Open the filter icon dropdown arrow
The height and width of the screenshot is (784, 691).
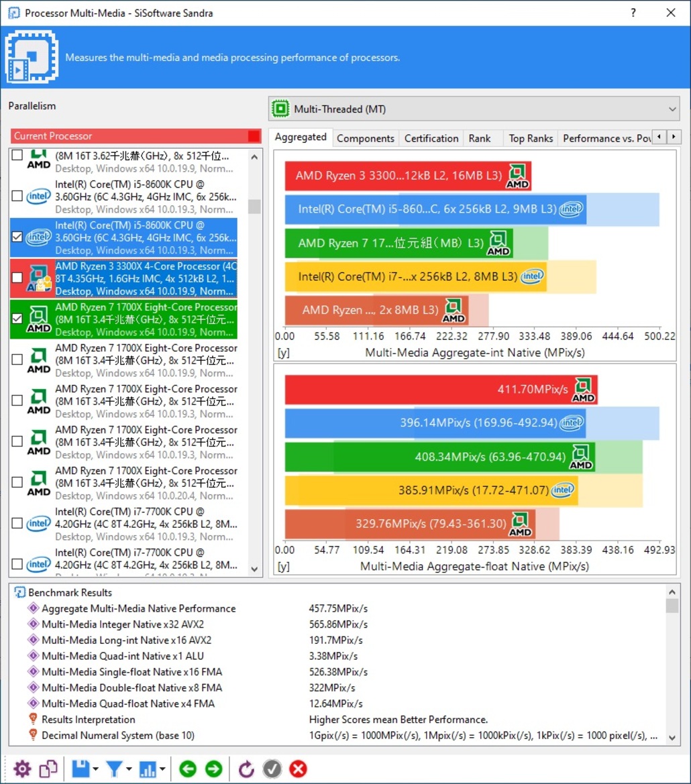pos(129,769)
